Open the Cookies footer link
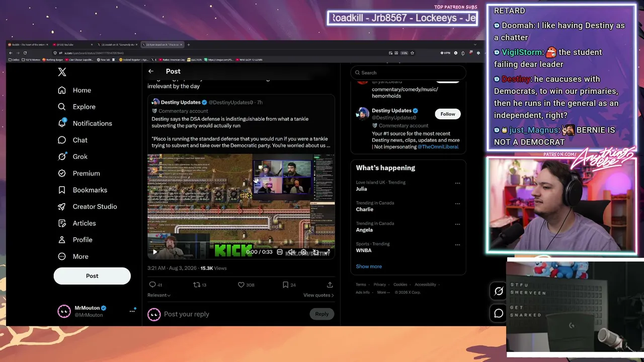 coord(400,285)
